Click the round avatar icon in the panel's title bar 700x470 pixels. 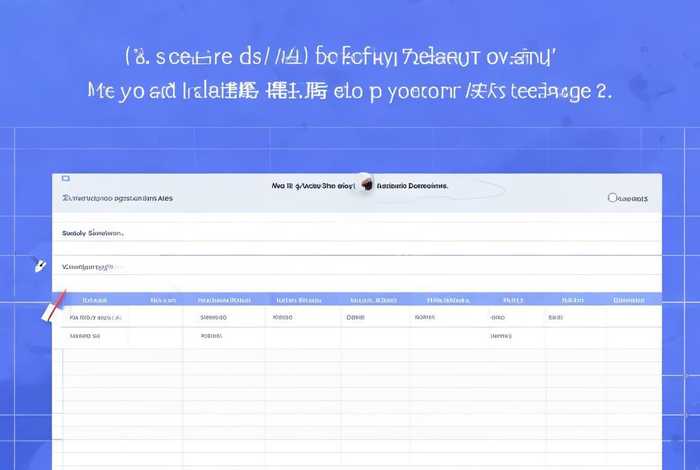[366, 184]
